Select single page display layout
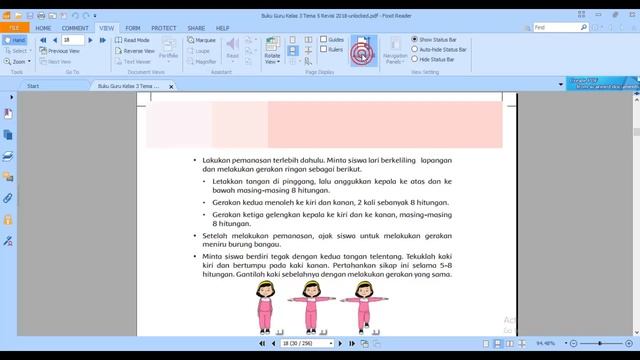 click(x=293, y=40)
